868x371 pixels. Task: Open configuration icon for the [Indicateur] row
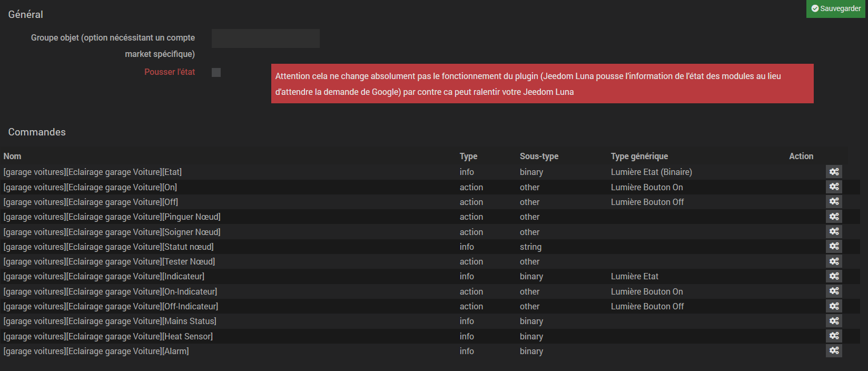pyautogui.click(x=834, y=276)
